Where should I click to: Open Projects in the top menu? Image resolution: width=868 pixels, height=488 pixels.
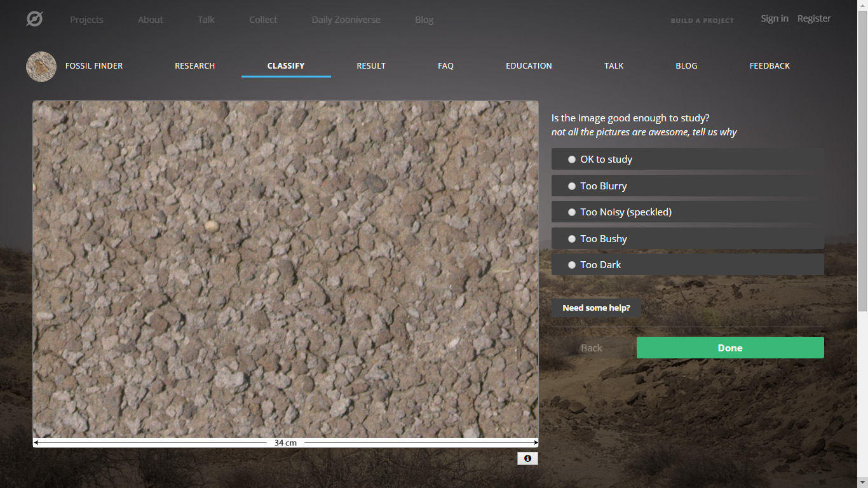point(86,20)
